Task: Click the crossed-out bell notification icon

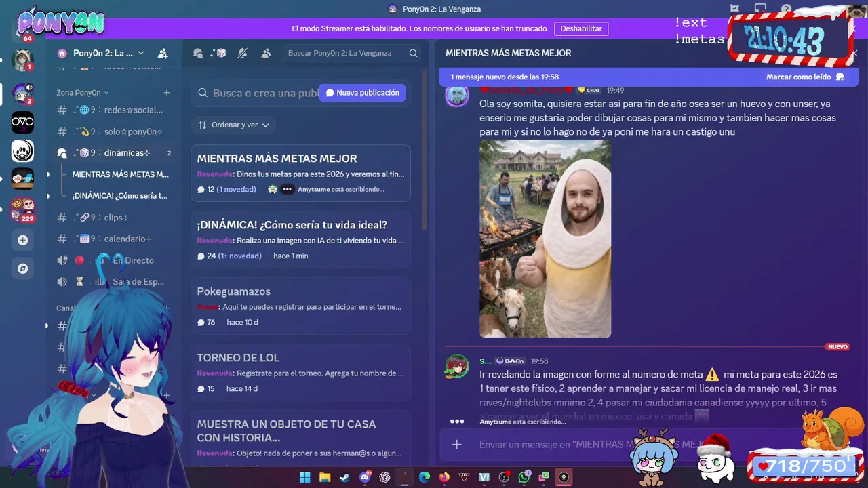Action: [243, 53]
